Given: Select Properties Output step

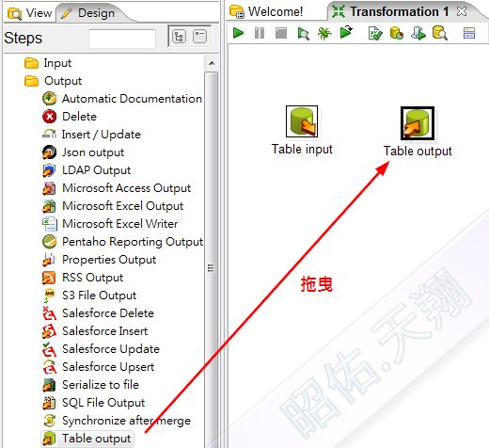Looking at the screenshot, I should point(99,260).
